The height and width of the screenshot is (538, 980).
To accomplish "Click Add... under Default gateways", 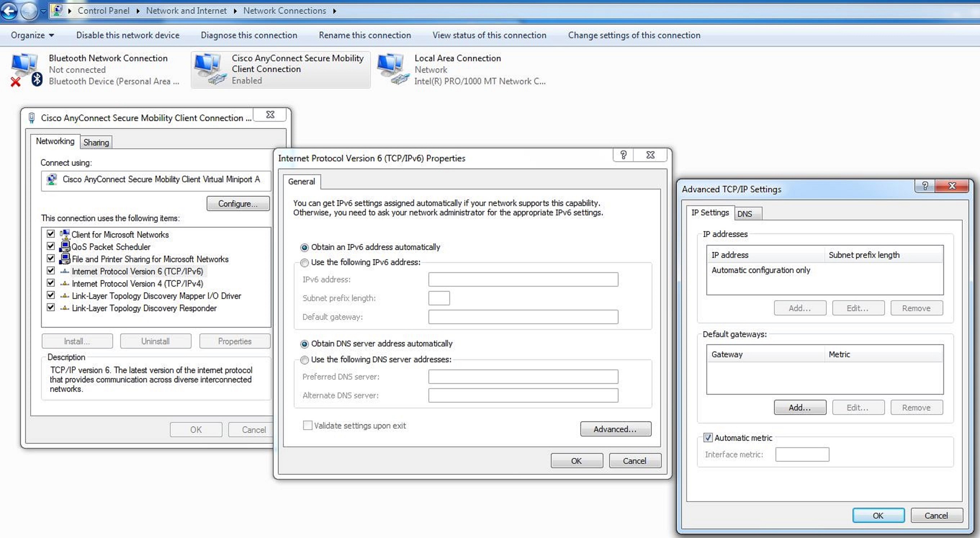I will click(x=800, y=408).
